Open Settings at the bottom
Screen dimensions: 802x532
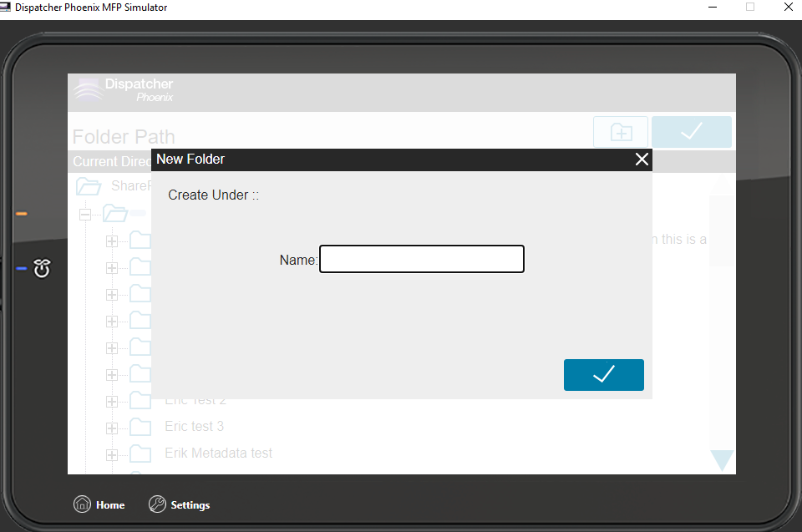point(180,504)
